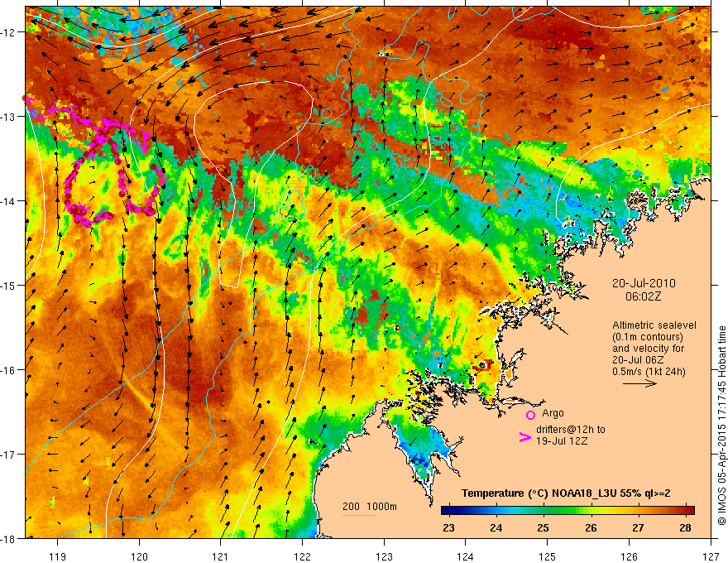Click the '19-Jul 12Z' legend text
Image resolution: width=728 pixels, height=563 pixels.
(562, 440)
